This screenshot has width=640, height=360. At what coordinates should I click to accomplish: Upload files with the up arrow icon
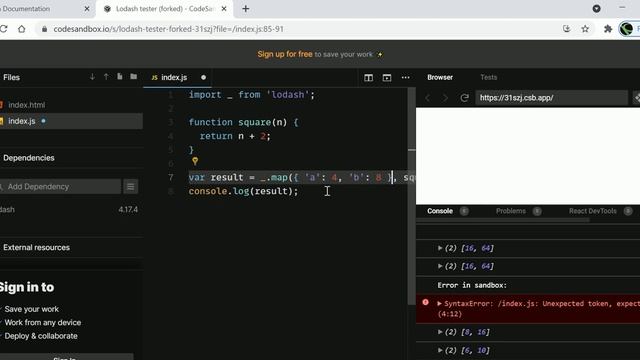click(x=106, y=77)
